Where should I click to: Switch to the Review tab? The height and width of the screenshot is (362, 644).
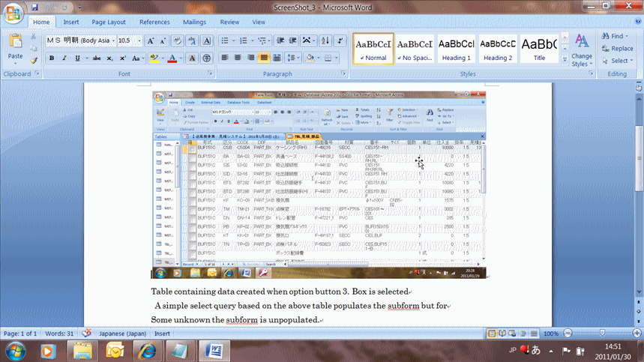click(229, 22)
